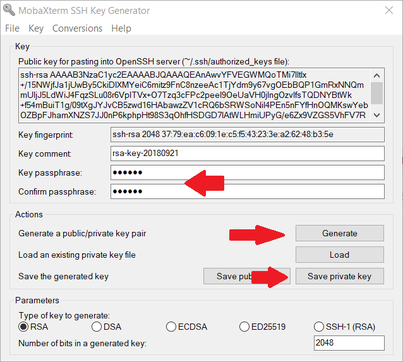Close the SSH Key Generator window
Screen dimensions: 403x362
coord(389,10)
